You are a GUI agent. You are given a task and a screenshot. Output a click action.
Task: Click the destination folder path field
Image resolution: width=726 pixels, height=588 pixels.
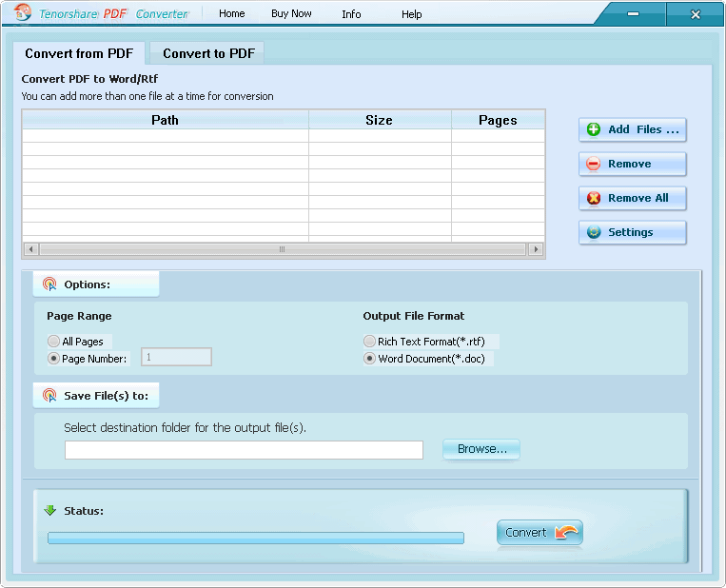coord(244,450)
